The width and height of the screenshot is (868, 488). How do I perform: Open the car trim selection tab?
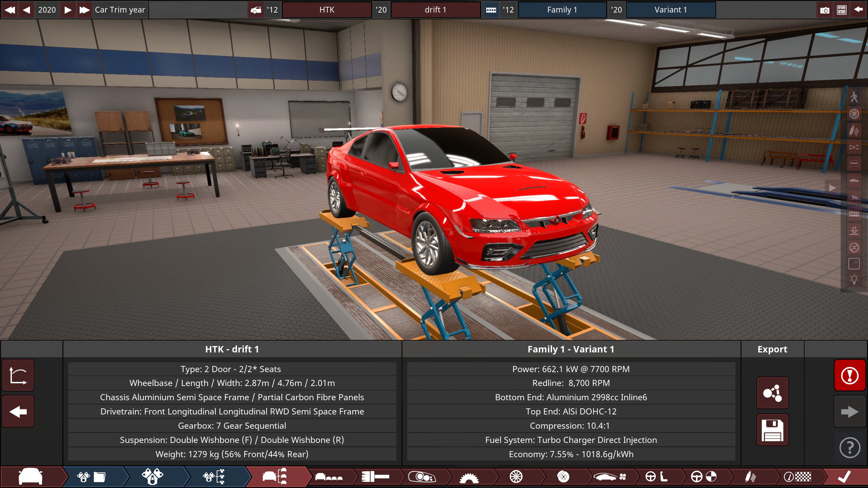(x=275, y=477)
